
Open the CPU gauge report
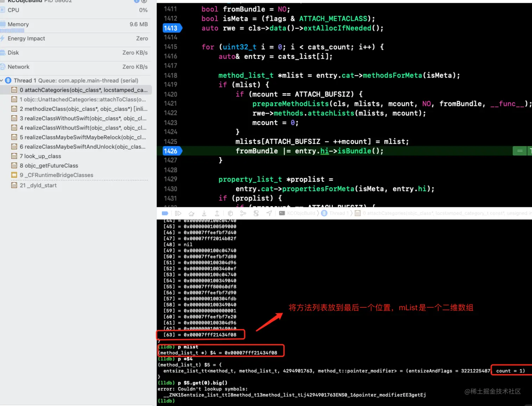[x=75, y=10]
